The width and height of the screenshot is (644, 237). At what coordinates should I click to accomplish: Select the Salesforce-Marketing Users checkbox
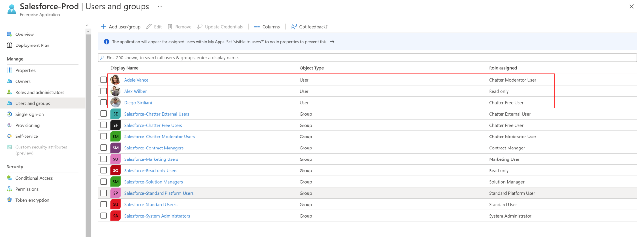pyautogui.click(x=103, y=159)
